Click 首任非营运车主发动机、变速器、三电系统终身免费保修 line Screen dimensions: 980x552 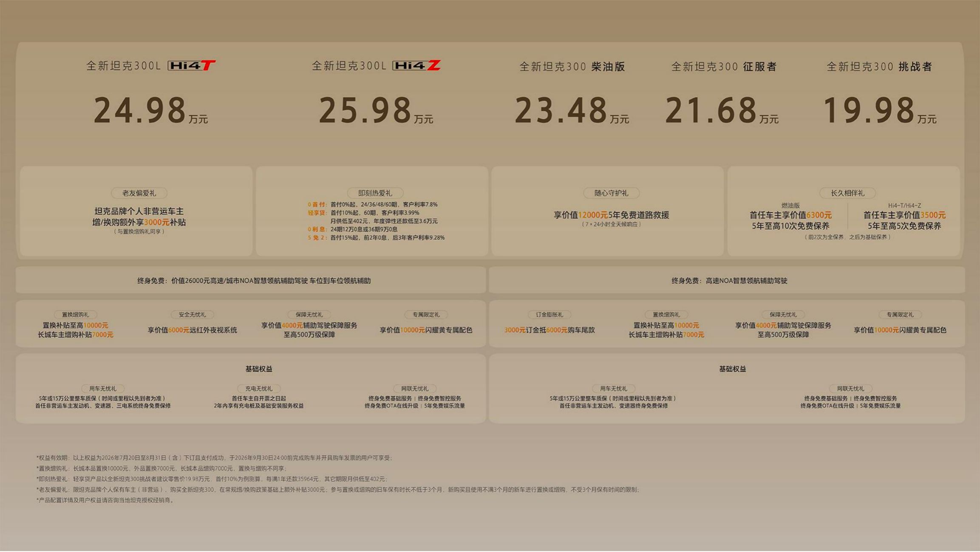[x=102, y=406]
